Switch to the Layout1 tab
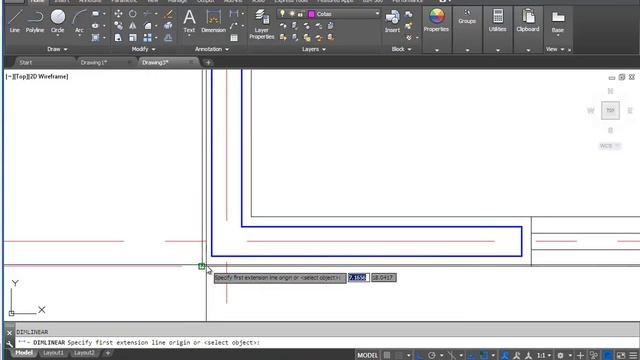Image resolution: width=640 pixels, height=360 pixels. click(53, 353)
